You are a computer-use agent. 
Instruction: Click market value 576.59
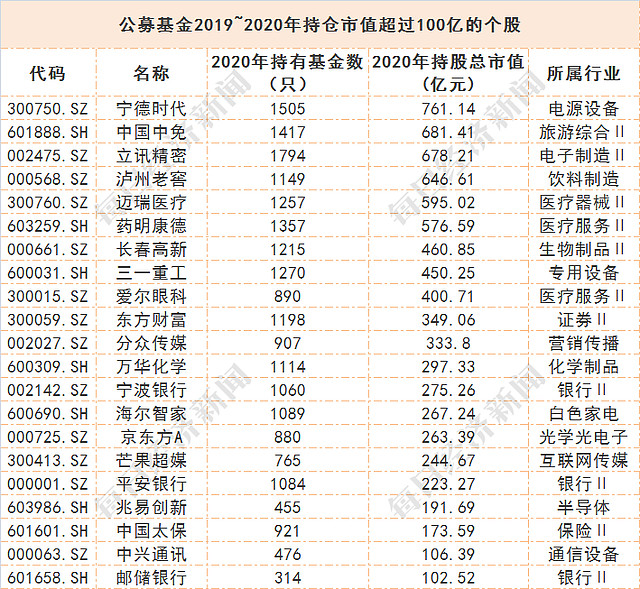pyautogui.click(x=448, y=226)
